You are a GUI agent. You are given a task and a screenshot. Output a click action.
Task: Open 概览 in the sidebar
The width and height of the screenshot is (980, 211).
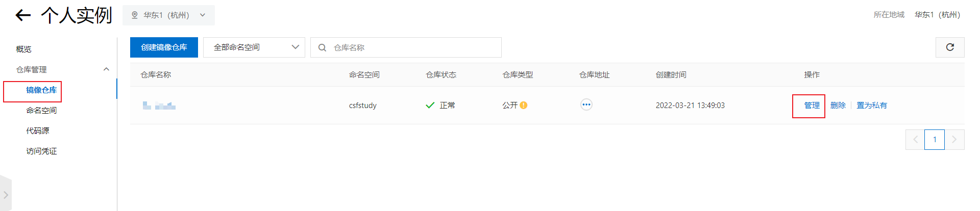23,49
